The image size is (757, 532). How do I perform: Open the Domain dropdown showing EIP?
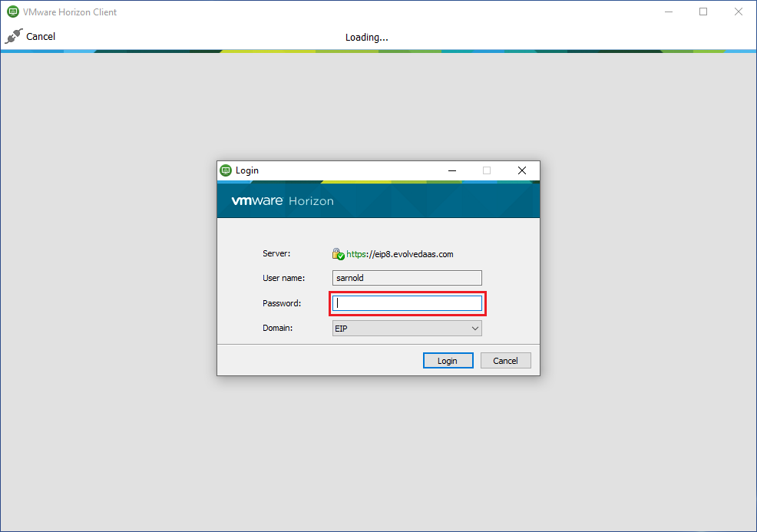pyautogui.click(x=407, y=329)
